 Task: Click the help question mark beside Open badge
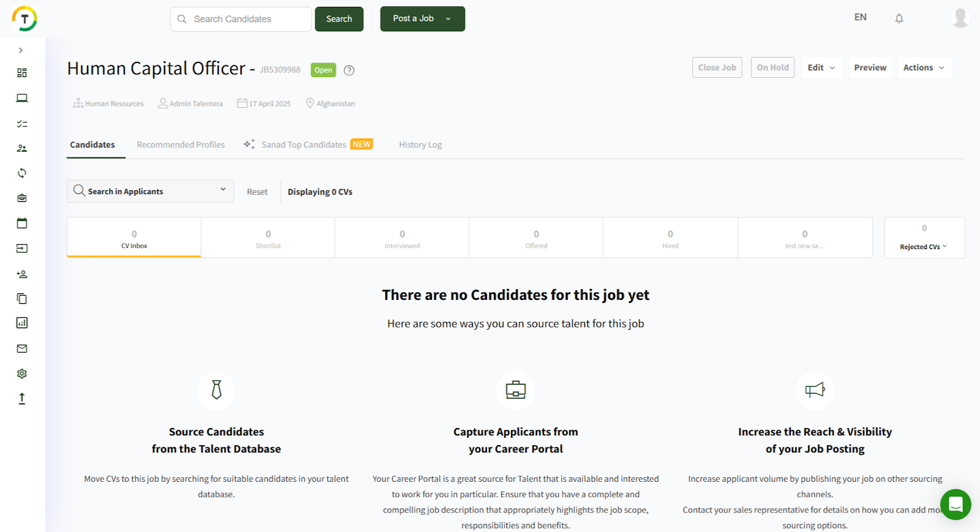click(349, 70)
